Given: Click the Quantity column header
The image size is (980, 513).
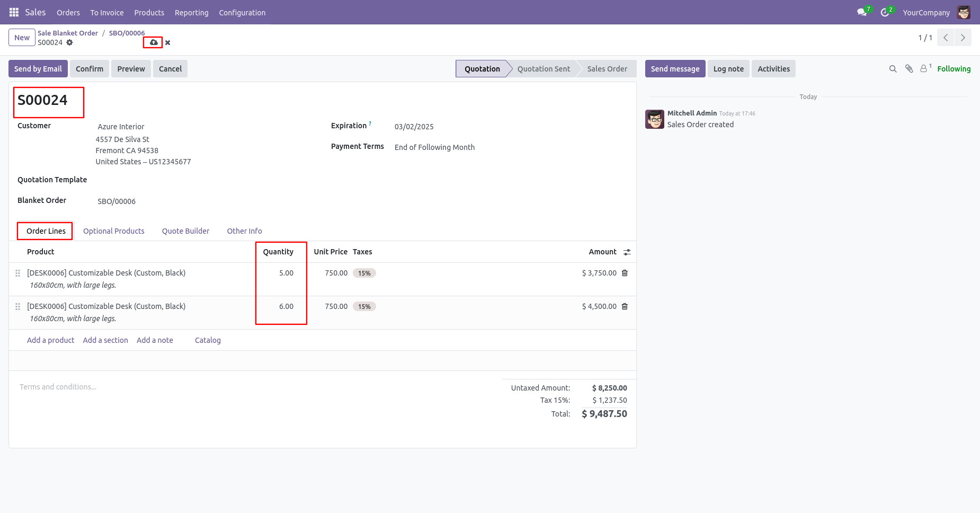Looking at the screenshot, I should [278, 252].
